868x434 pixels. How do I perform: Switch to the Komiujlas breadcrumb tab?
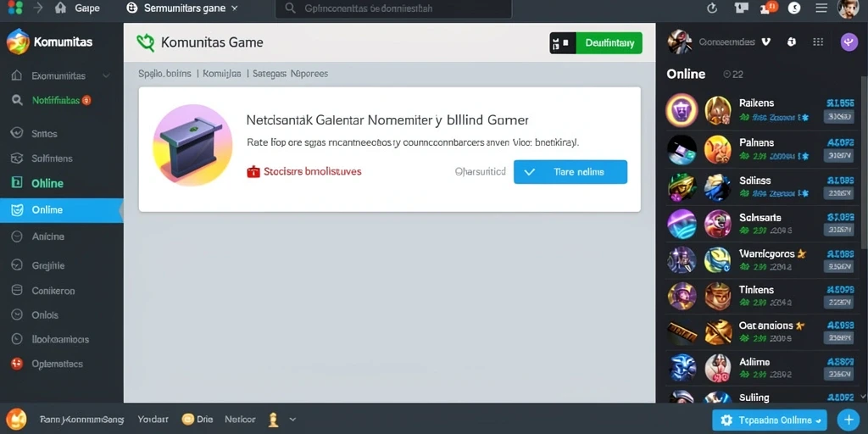pyautogui.click(x=222, y=73)
